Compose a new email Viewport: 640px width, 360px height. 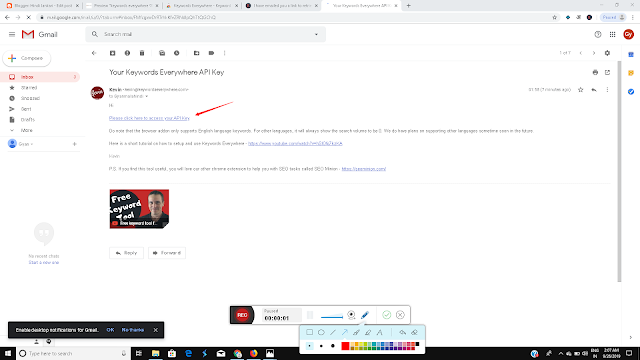tap(27, 58)
